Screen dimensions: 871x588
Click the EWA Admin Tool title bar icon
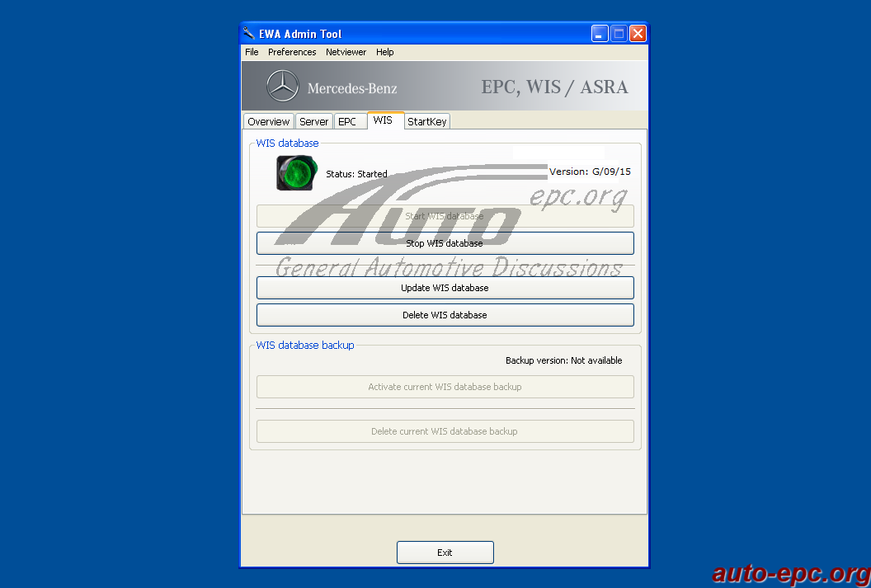249,33
